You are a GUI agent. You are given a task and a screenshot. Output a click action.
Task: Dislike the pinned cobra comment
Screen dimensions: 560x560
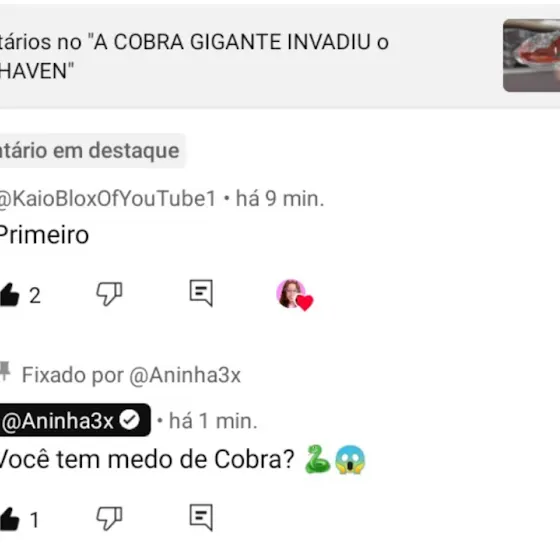click(109, 518)
